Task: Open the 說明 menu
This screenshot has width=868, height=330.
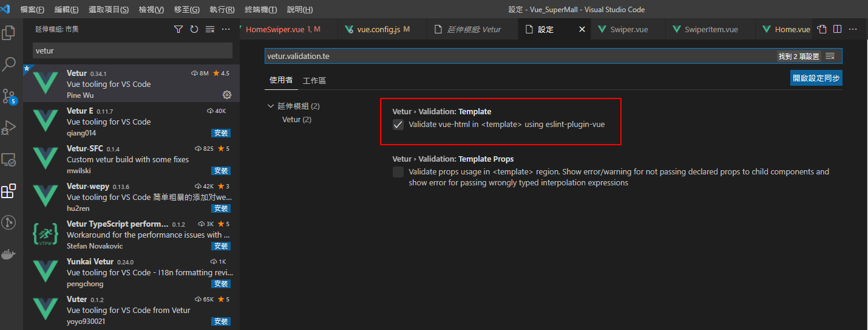Action: coord(300,10)
